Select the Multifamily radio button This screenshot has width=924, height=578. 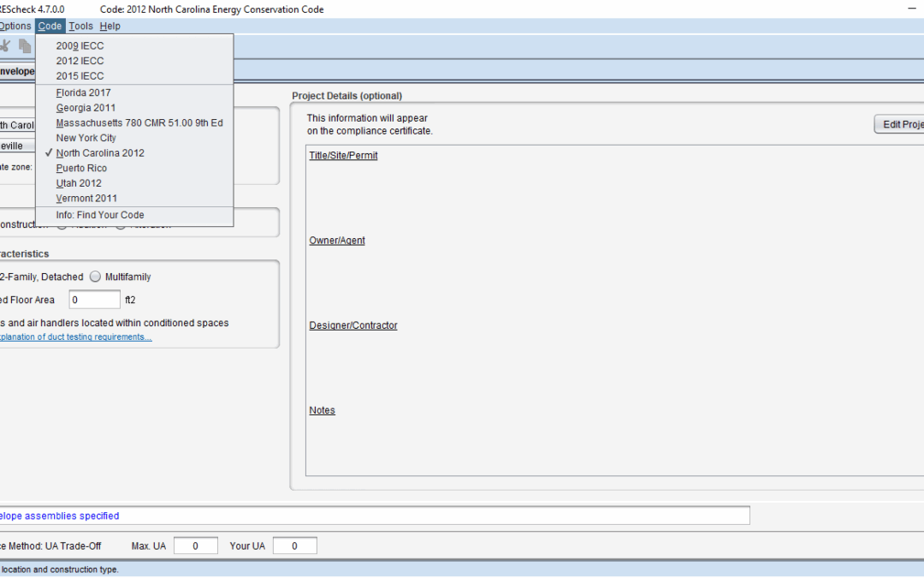tap(95, 277)
